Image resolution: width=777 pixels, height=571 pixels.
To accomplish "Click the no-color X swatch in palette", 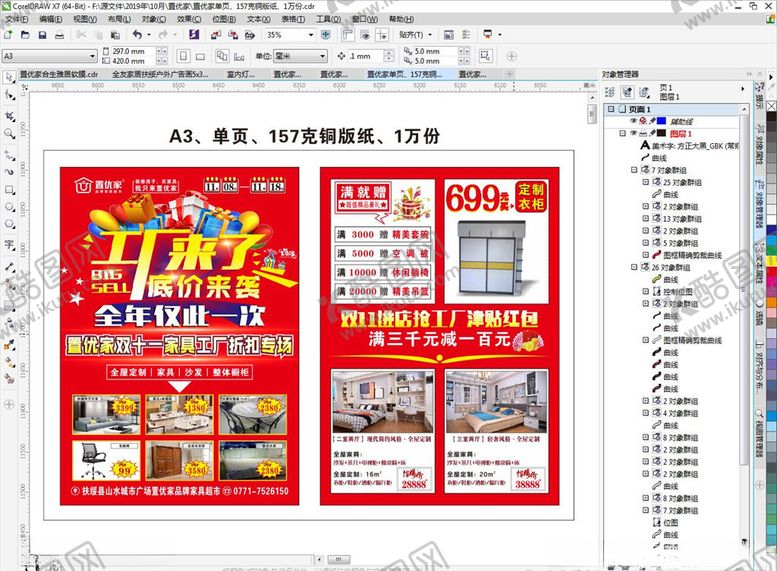I will click(x=772, y=106).
